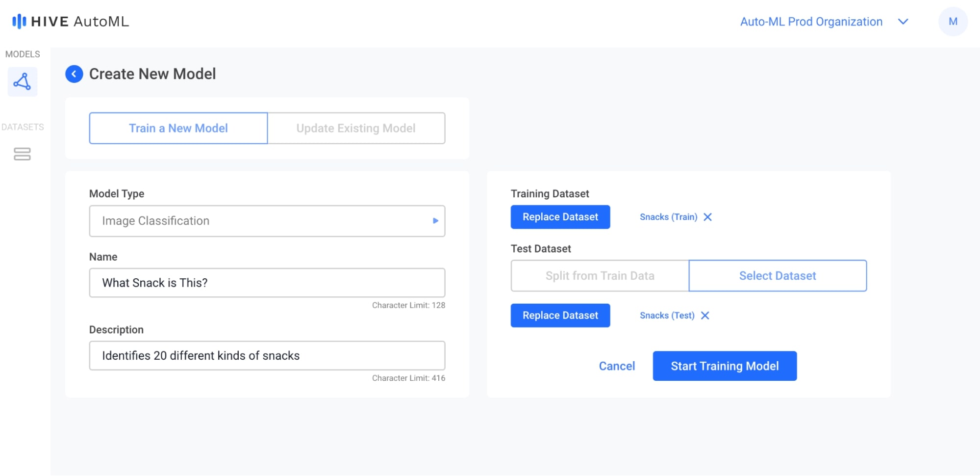Open the M profile avatar menu

click(x=953, y=22)
